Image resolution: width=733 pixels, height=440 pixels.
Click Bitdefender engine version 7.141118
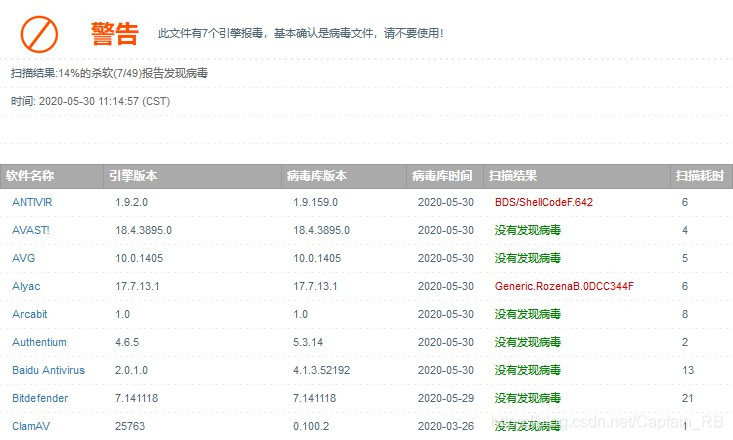tap(137, 398)
